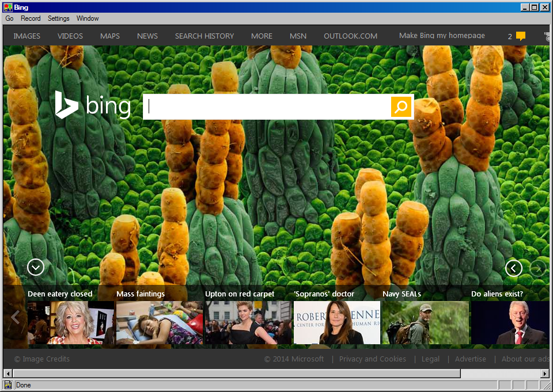Viewport: 553px width, 392px height.
Task: Open the Settings menu
Action: click(x=58, y=18)
